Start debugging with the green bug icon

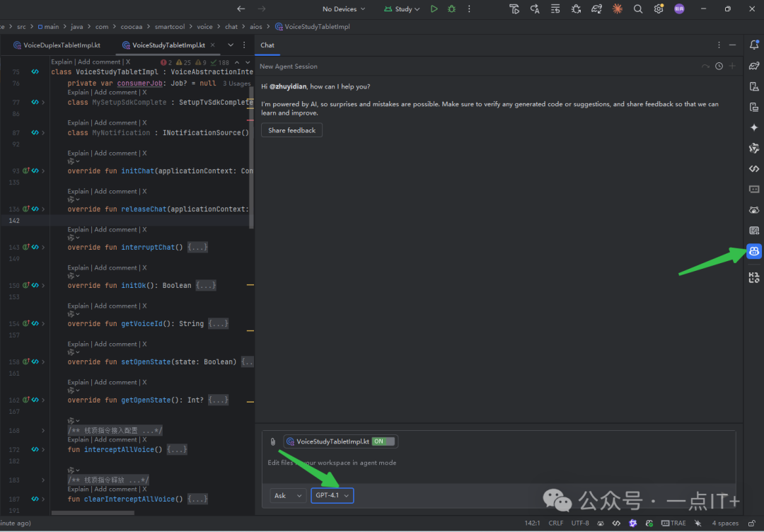point(451,8)
